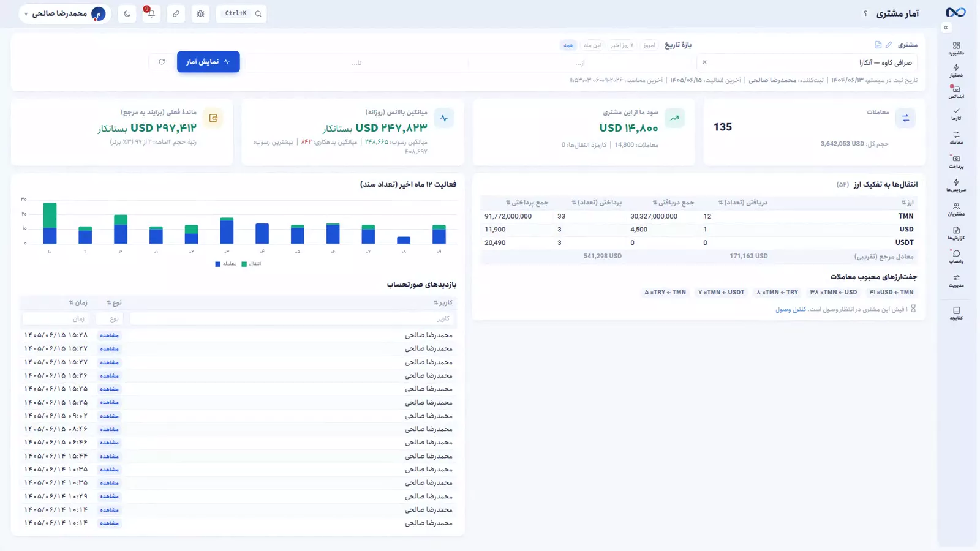The width and height of the screenshot is (980, 551).
Task: Click the ۴۱×USD ← TMN currency pair chip
Action: click(891, 292)
